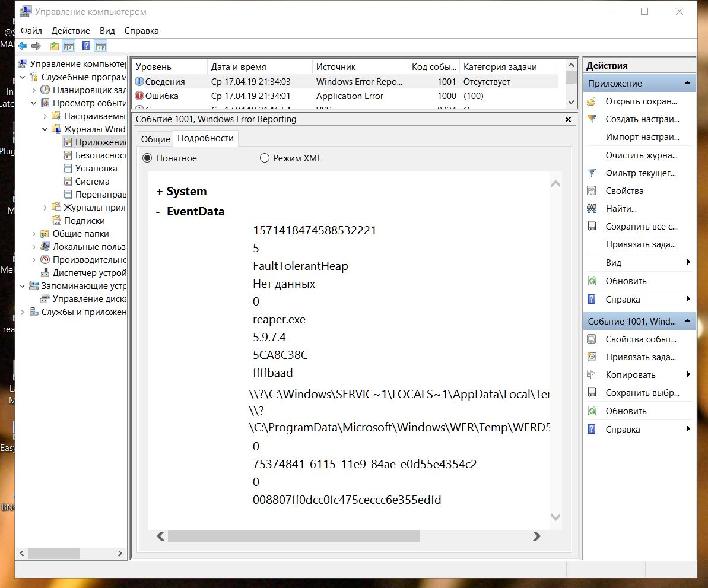Click the blue Back arrow in toolbar
Image resolution: width=708 pixels, height=588 pixels.
coord(23,46)
